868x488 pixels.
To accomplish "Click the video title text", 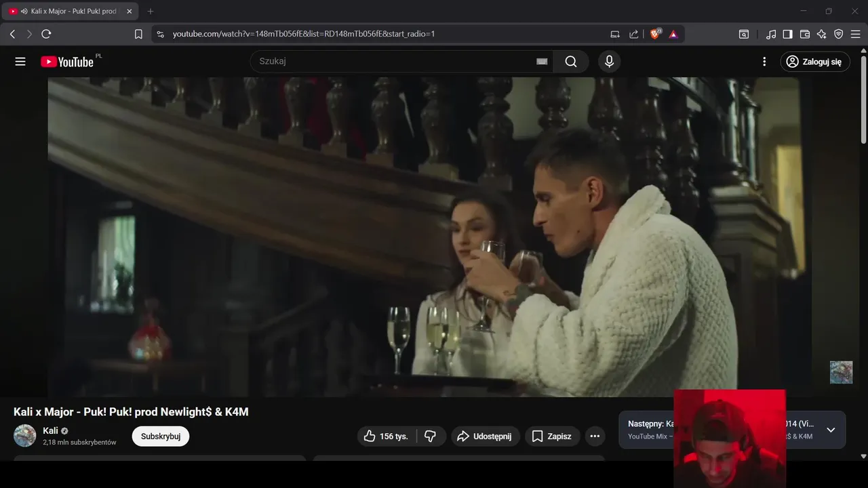I will coord(131,412).
